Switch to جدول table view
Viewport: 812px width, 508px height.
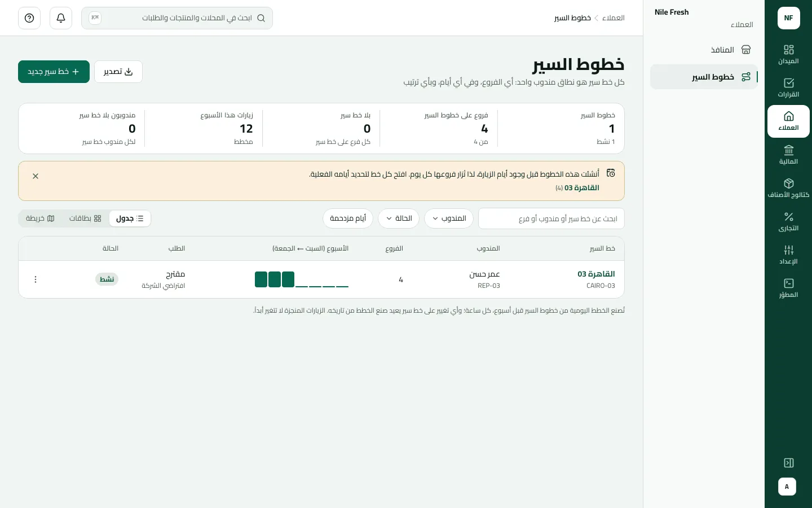pos(130,218)
